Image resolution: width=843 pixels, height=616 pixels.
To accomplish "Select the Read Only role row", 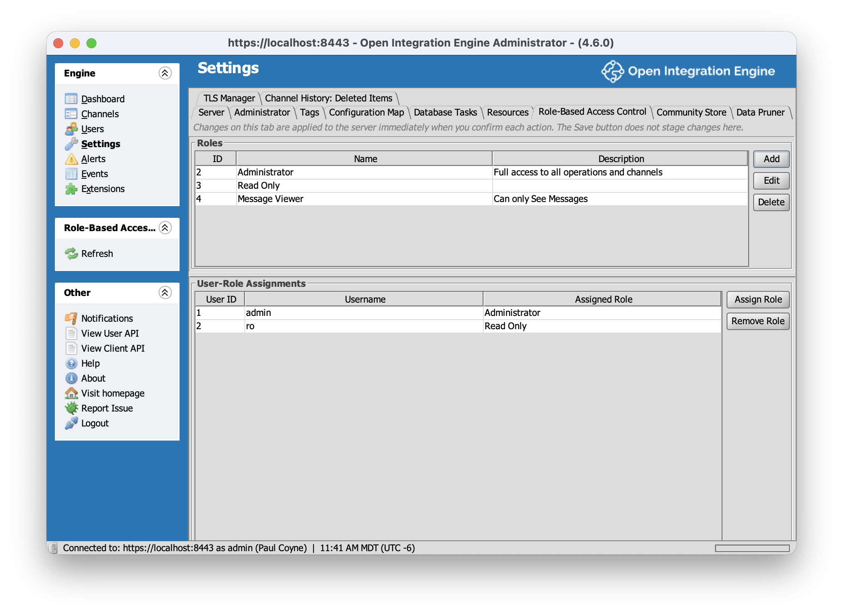I will point(471,185).
